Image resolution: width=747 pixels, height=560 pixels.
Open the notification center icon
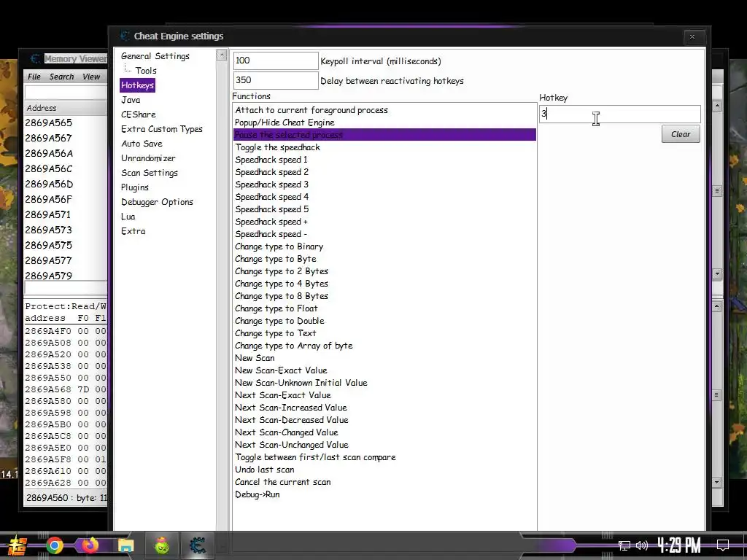pyautogui.click(x=723, y=545)
